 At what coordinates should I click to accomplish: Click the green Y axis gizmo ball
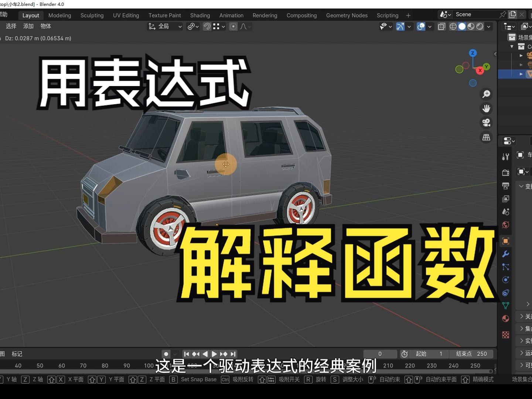tap(487, 66)
